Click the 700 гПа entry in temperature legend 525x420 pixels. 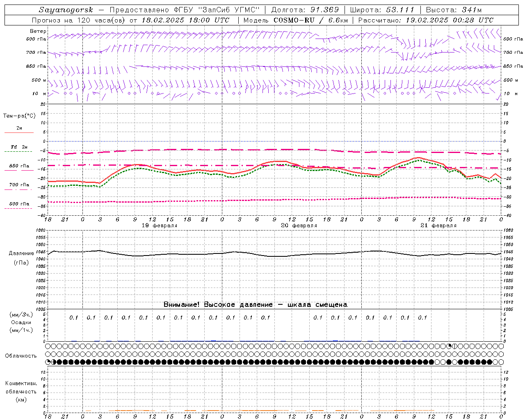tap(19, 185)
